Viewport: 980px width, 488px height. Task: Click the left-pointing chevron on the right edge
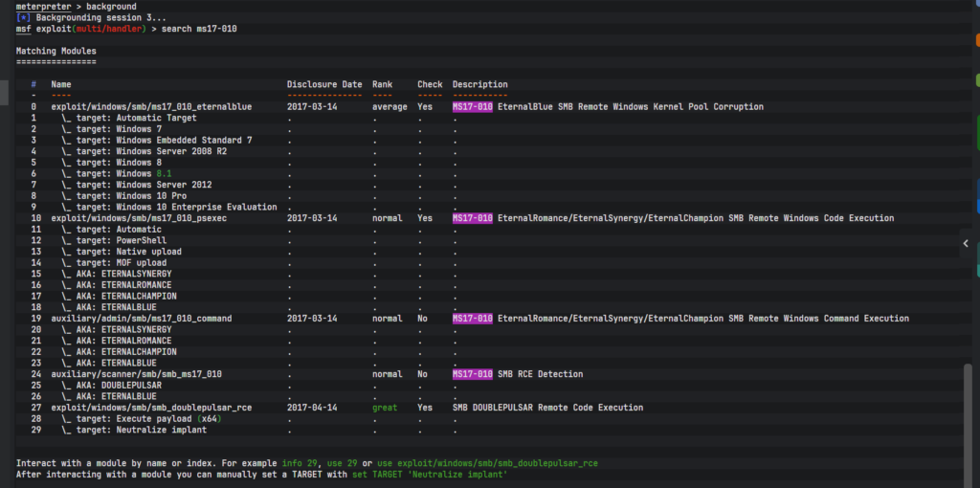point(967,245)
